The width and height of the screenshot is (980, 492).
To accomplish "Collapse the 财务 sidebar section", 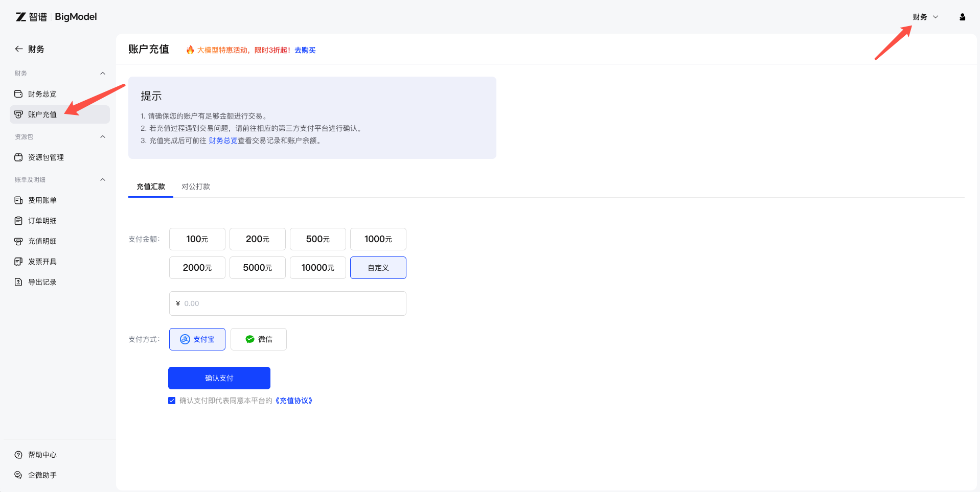I will coord(103,74).
